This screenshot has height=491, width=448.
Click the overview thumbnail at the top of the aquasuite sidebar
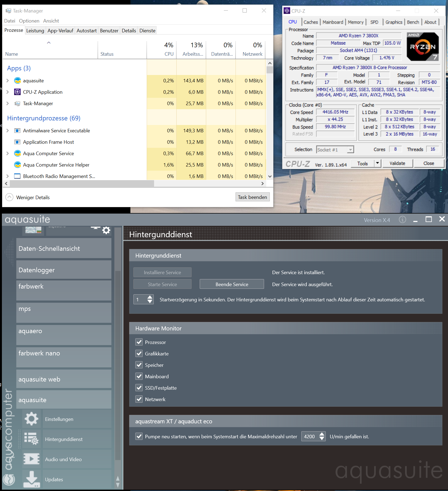pos(33,230)
